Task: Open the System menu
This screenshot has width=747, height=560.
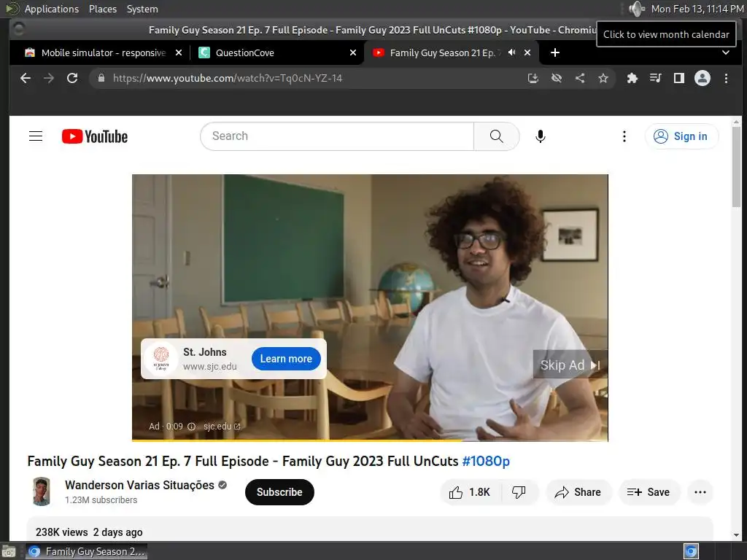Action: click(142, 9)
